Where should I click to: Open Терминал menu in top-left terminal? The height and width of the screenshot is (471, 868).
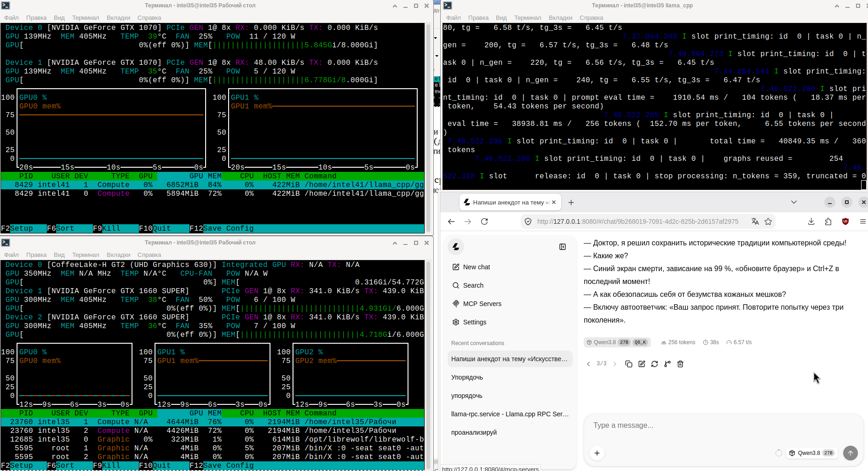86,18
